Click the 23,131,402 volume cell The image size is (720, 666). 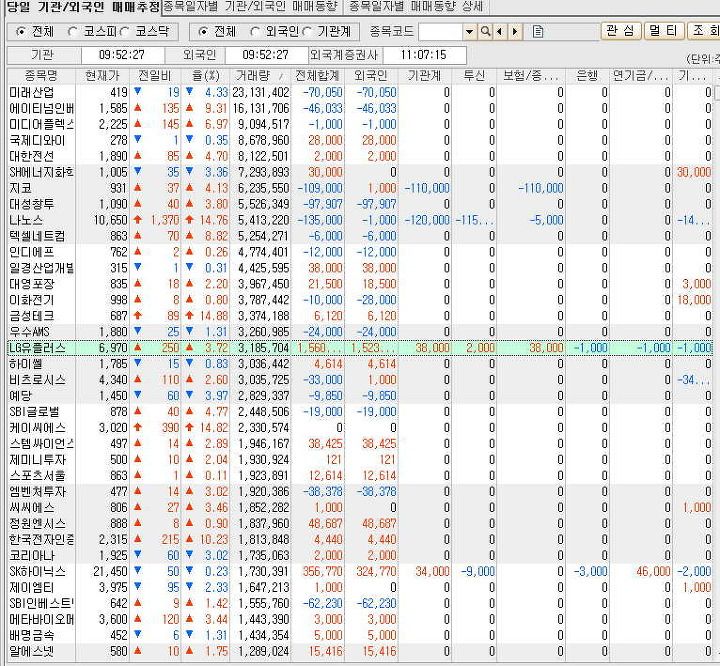pos(261,92)
